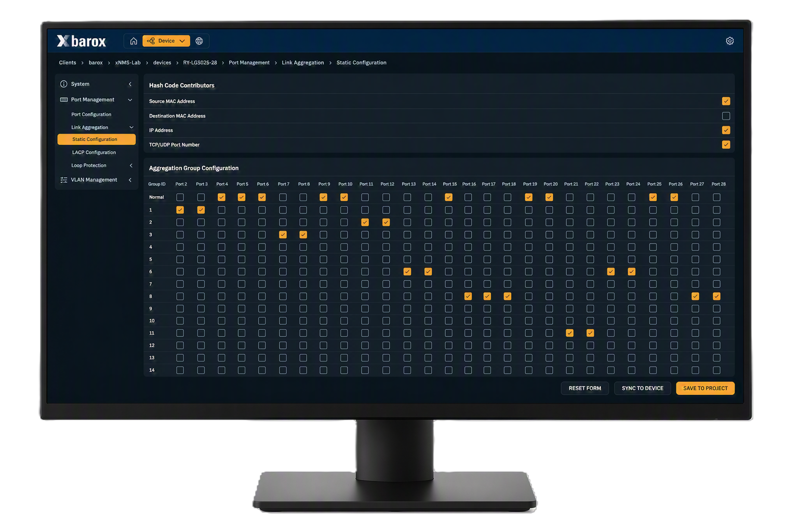Click the barox logo

[x=82, y=41]
